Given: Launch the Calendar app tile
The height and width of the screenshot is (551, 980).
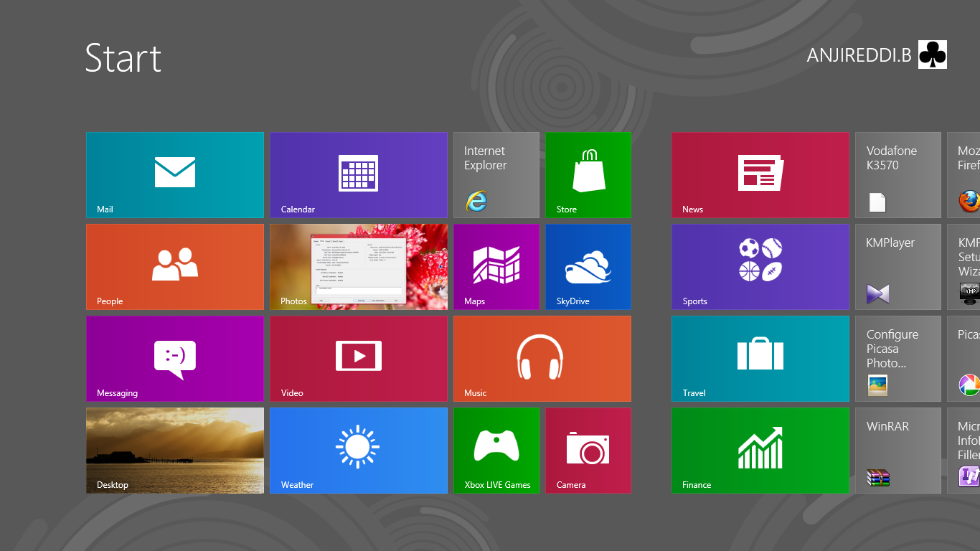Looking at the screenshot, I should tap(359, 175).
